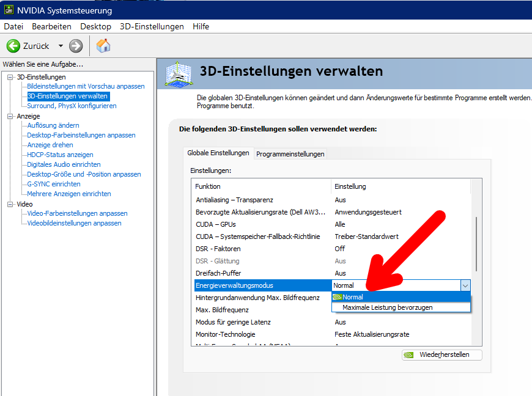The image size is (532, 396).
Task: Select Hintergrundanwendung Max. Bildfrequenz row
Action: 263,298
